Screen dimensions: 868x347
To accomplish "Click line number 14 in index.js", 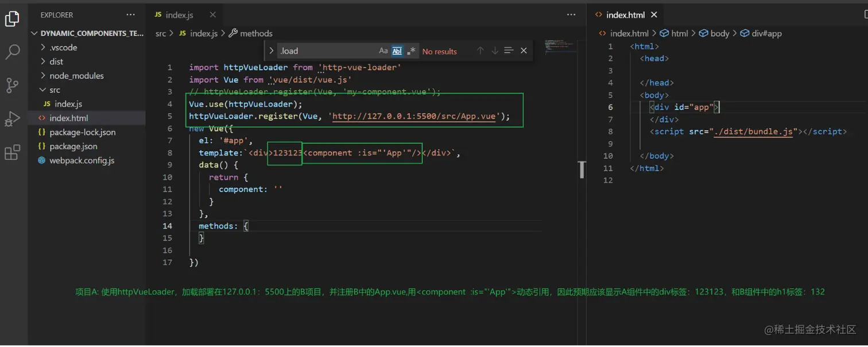I will point(167,226).
